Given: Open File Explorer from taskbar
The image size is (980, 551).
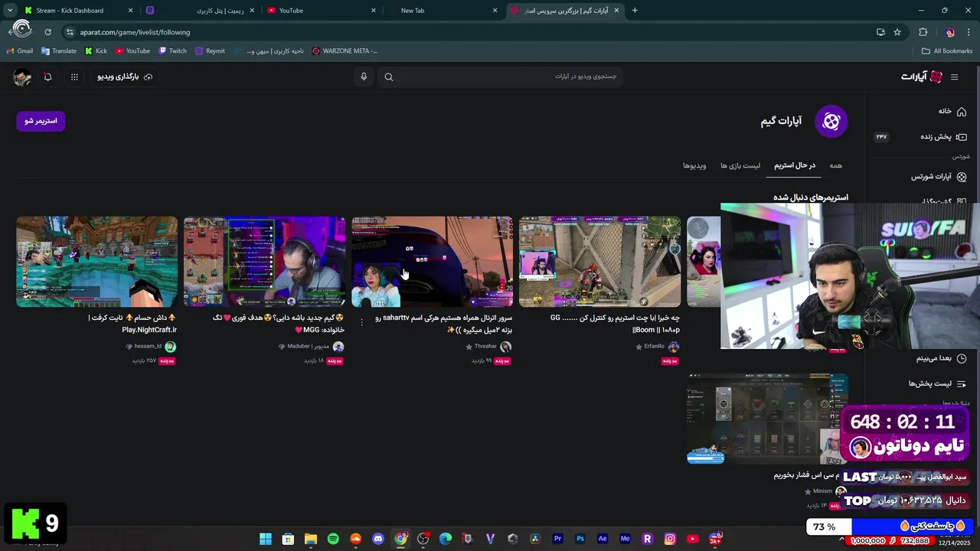Looking at the screenshot, I should pyautogui.click(x=311, y=539).
